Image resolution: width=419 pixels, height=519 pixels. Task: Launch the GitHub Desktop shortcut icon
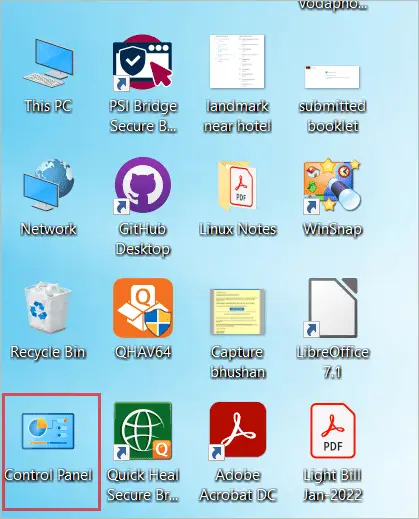coord(142,185)
